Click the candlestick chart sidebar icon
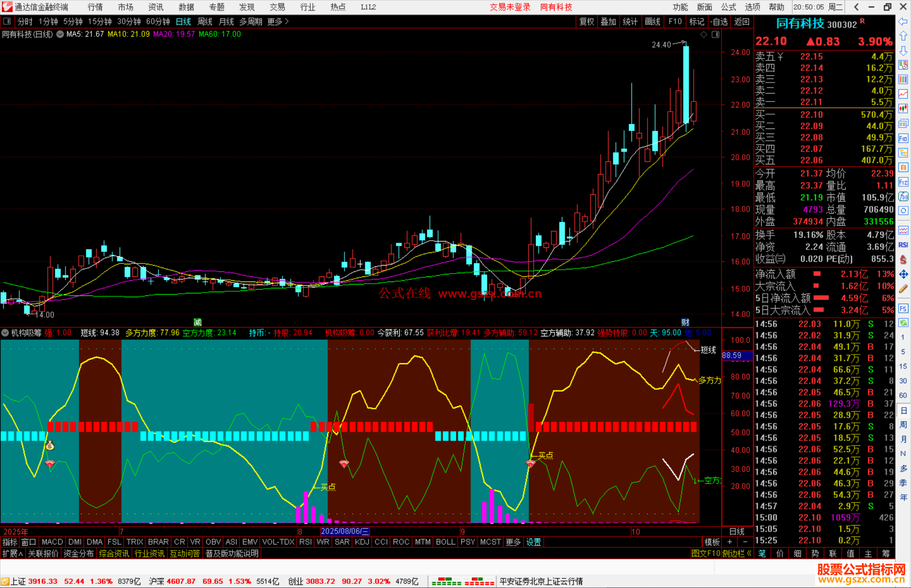 [x=903, y=109]
